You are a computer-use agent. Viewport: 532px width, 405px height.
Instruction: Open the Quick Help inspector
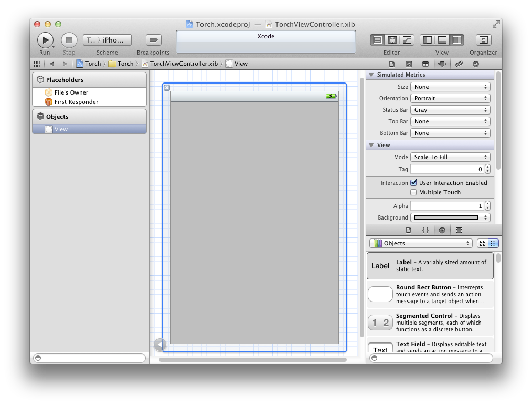pyautogui.click(x=409, y=64)
